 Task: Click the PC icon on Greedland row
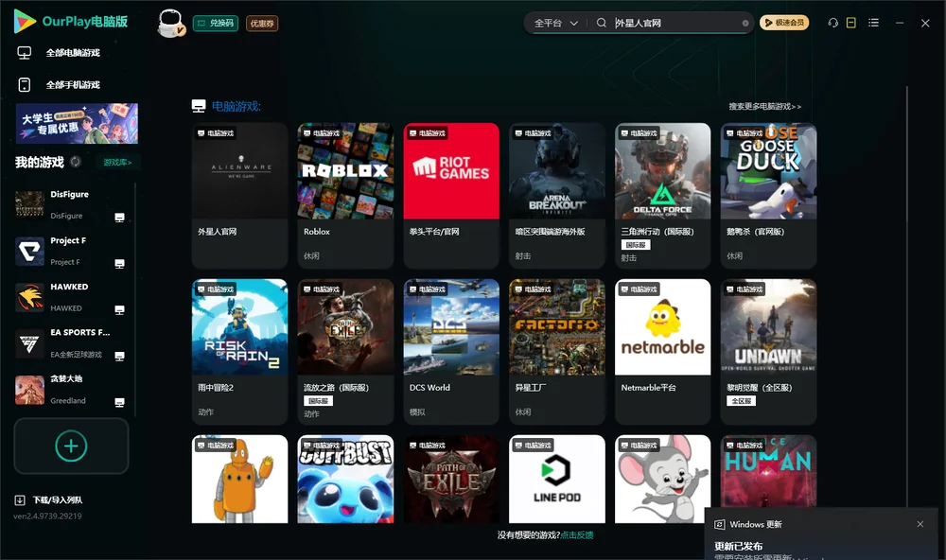click(x=119, y=403)
